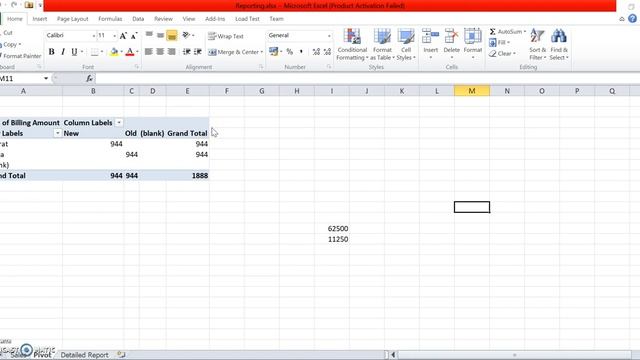640x360 pixels.
Task: Toggle Wrap Text
Action: tap(226, 36)
